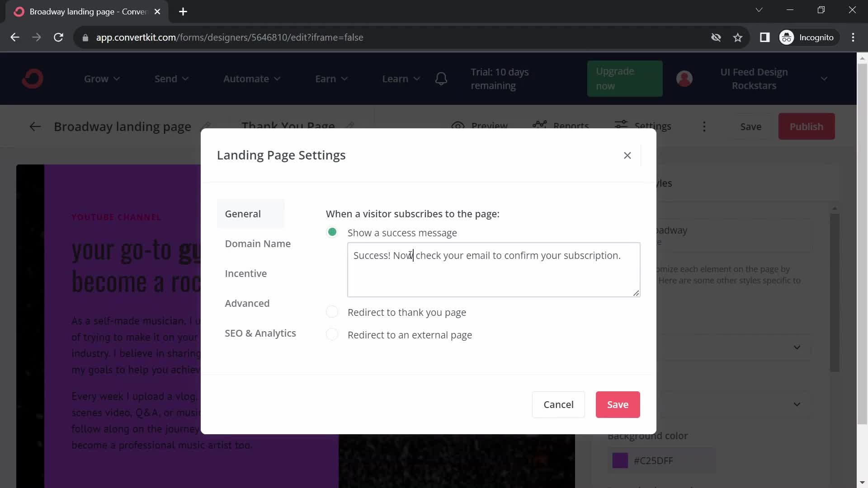This screenshot has width=868, height=488.
Task: Click the Upgrade now button
Action: pyautogui.click(x=625, y=79)
